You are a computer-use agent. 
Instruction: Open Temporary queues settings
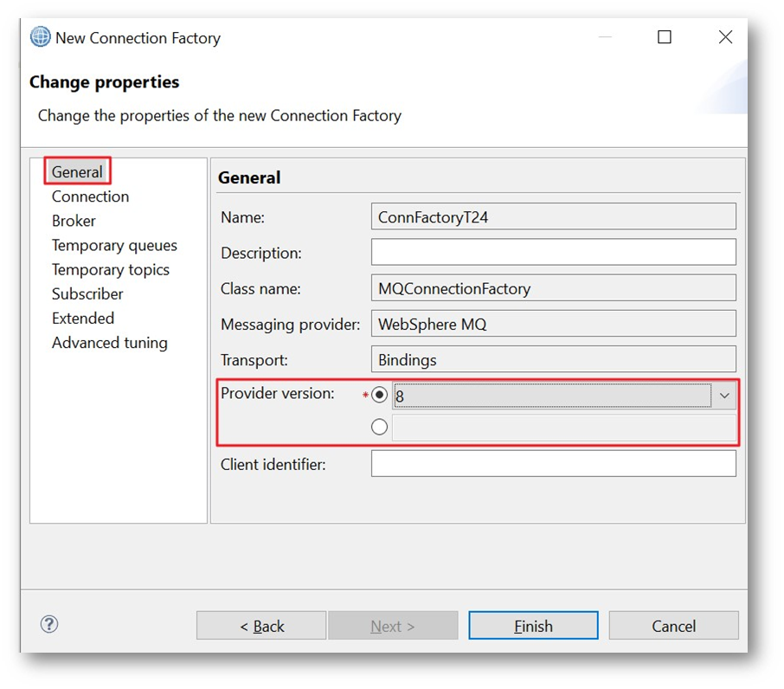click(114, 245)
